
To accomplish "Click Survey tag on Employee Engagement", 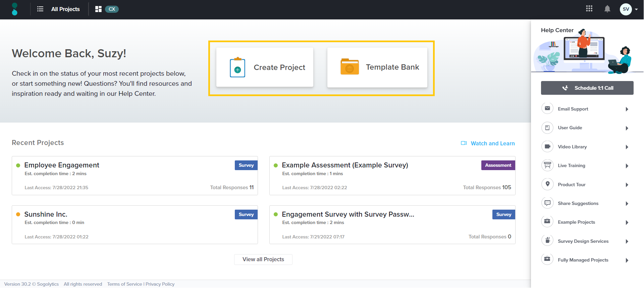I will pos(246,165).
